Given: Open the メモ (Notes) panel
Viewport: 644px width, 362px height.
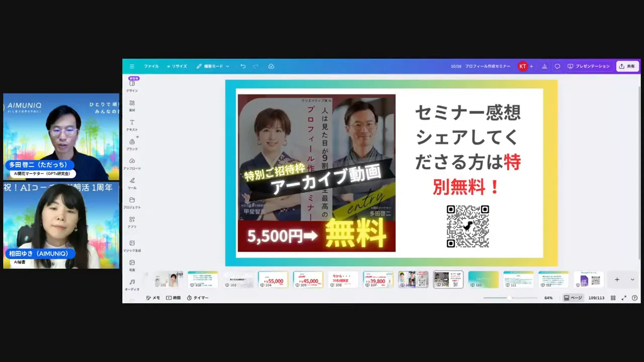Looking at the screenshot, I should (x=153, y=298).
